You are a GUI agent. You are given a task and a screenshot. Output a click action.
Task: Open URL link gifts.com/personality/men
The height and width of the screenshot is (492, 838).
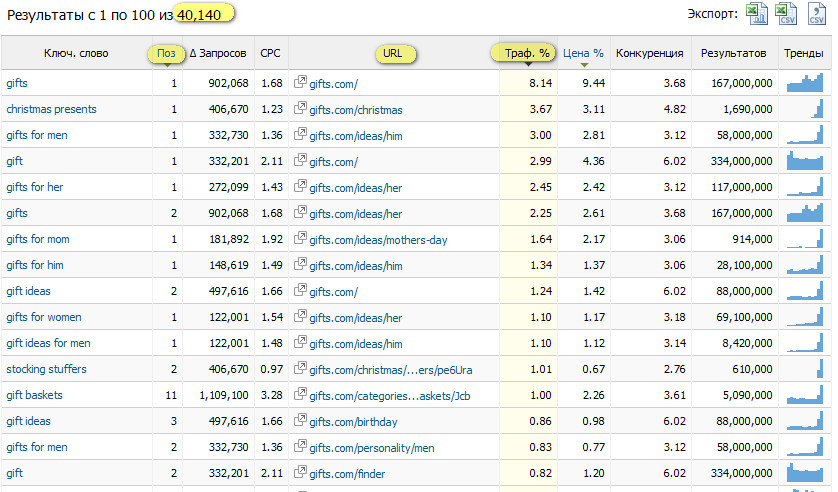372,448
